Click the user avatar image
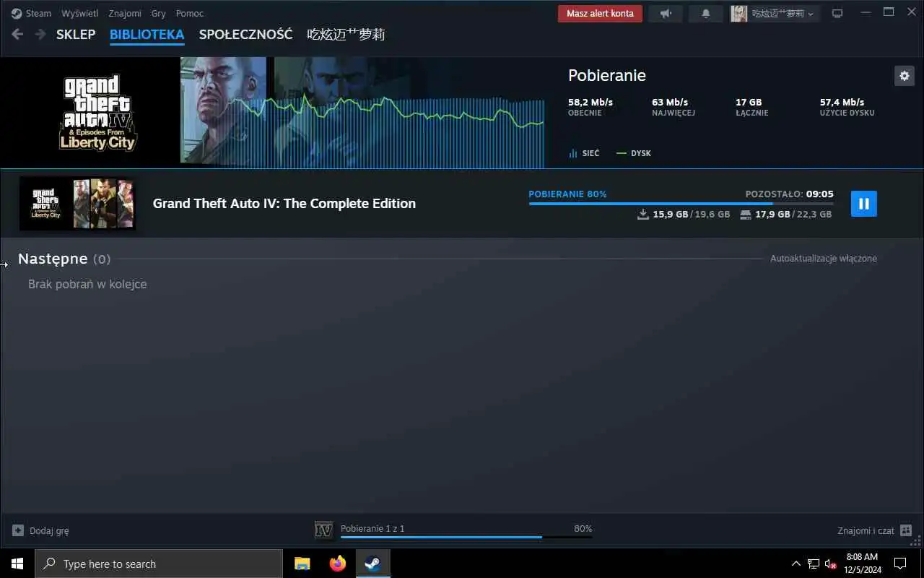 (x=738, y=13)
